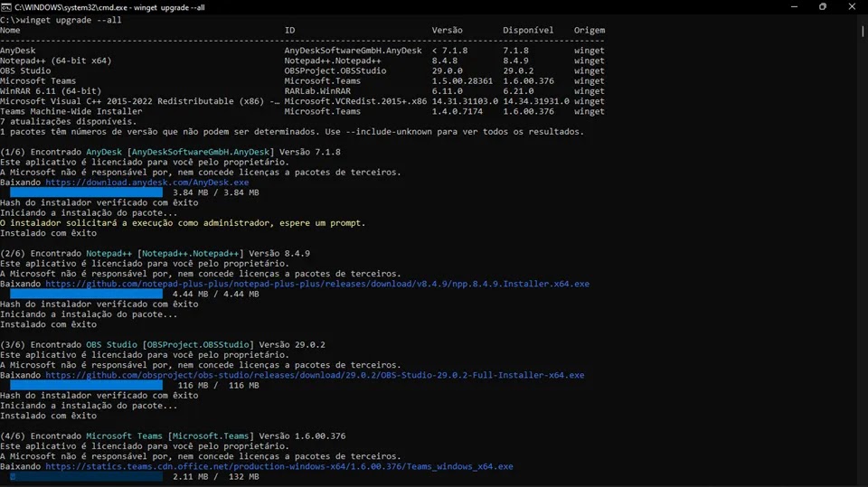Open the Teams_windows_x64.exe download link
Viewport: 868px width, 487px height.
(278, 466)
